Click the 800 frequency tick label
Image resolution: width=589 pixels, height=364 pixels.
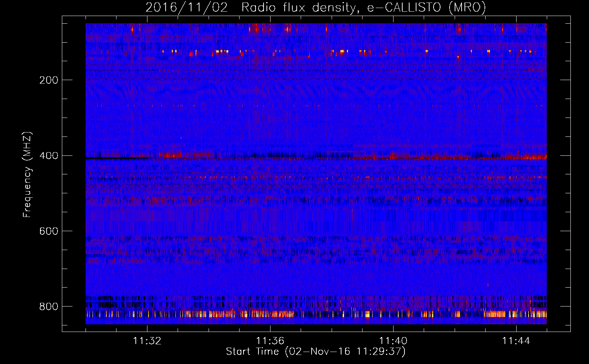[x=48, y=307]
